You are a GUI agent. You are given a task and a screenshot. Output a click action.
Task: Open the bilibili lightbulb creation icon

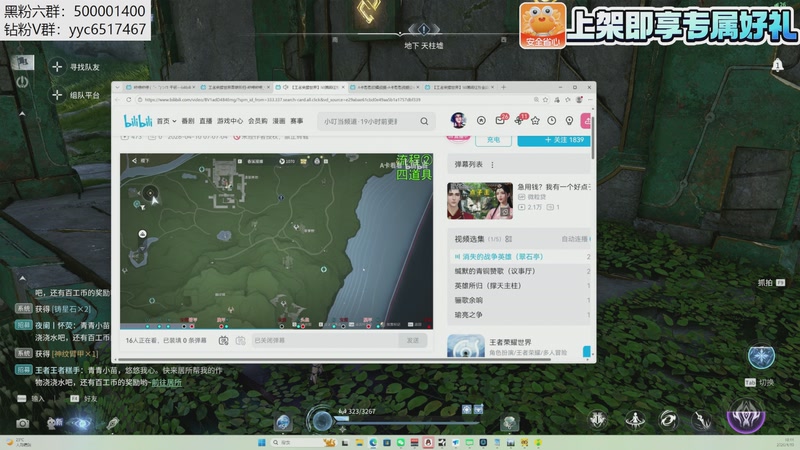(569, 121)
